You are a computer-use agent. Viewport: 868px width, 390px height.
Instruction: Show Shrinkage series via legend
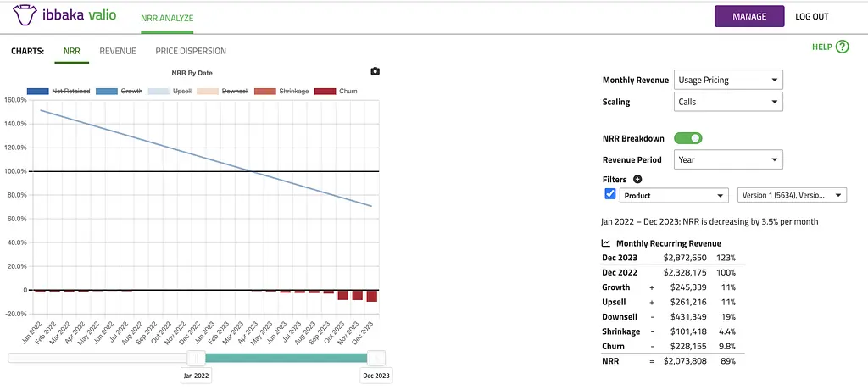[266, 91]
